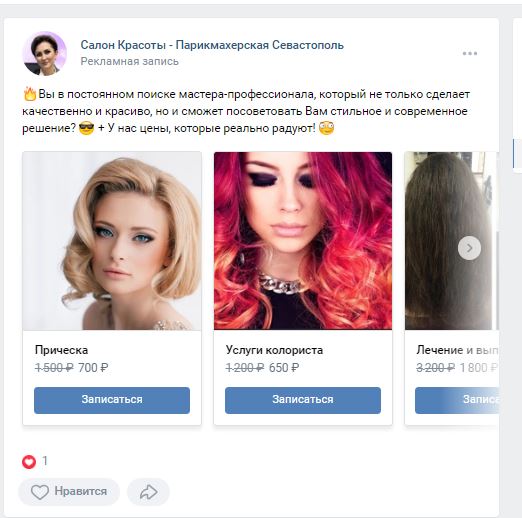
Task: Click the like count number 1
Action: point(45,461)
